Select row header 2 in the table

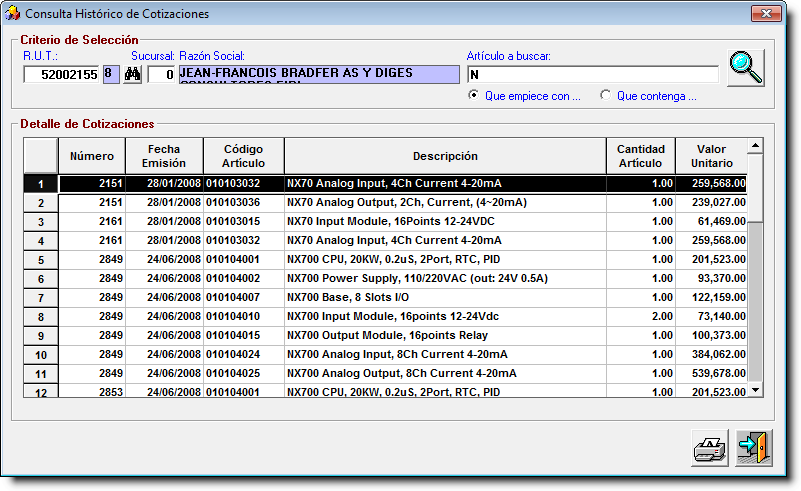pos(41,203)
